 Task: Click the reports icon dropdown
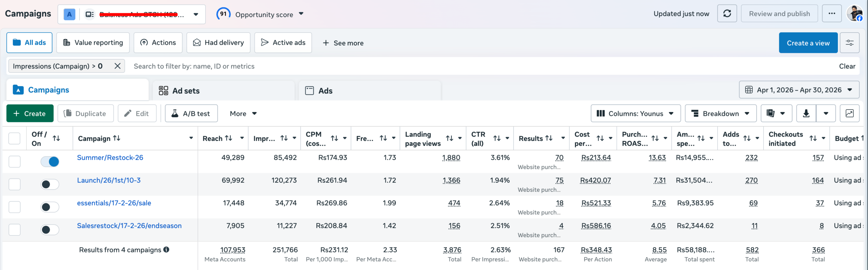[x=776, y=113]
